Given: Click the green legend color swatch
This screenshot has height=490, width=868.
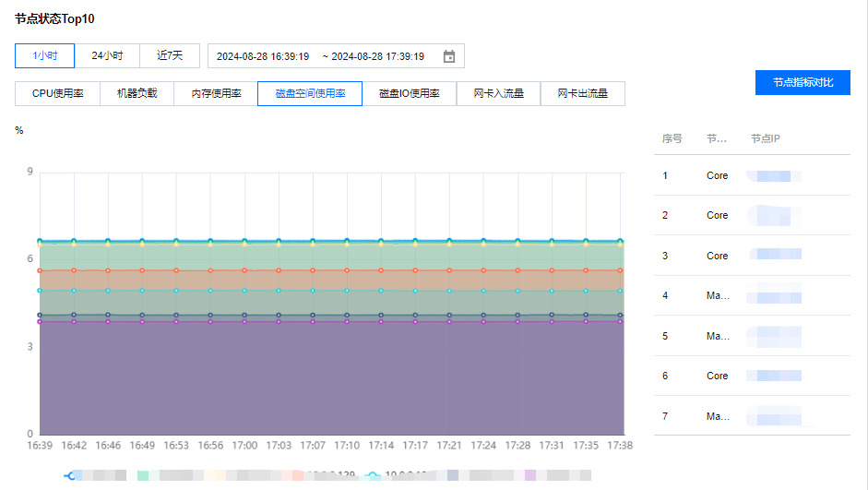Looking at the screenshot, I should tap(143, 475).
